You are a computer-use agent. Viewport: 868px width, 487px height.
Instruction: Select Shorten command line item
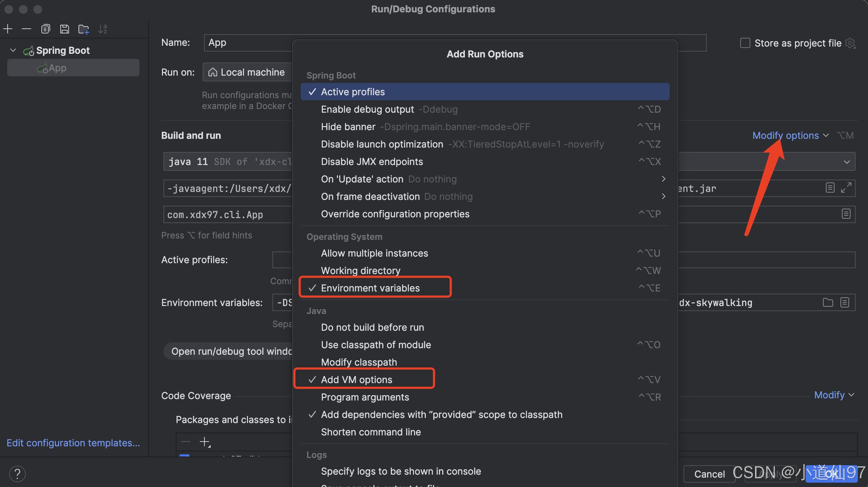point(485,432)
